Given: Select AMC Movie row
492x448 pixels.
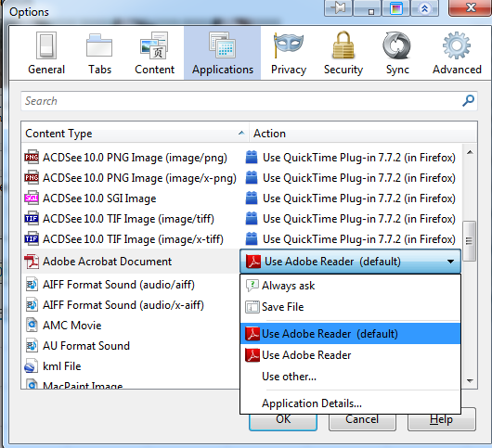Looking at the screenshot, I should tap(131, 326).
